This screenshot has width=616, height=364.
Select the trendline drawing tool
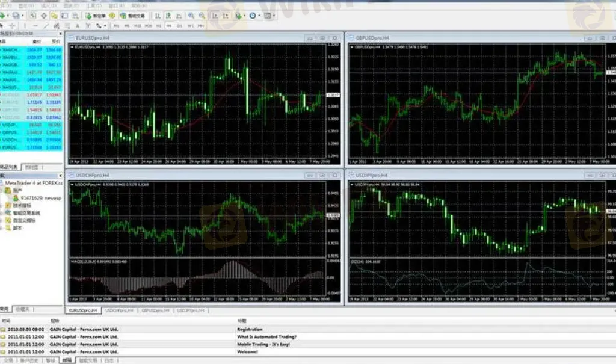47,26
